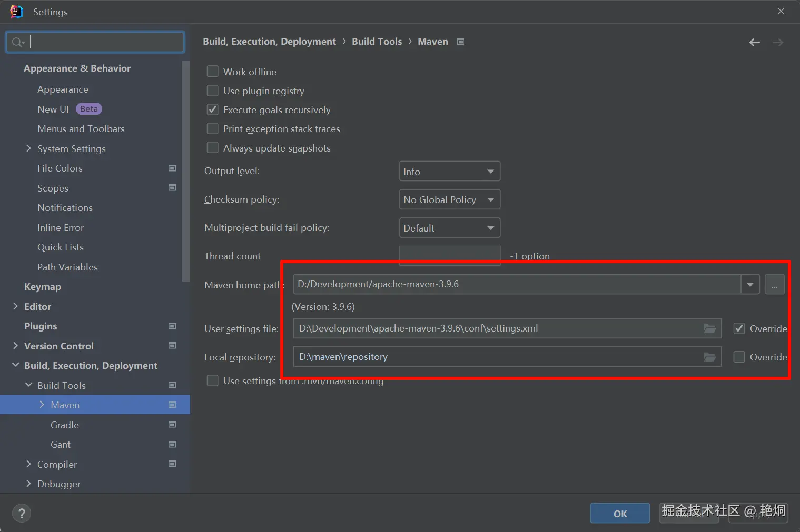The height and width of the screenshot is (532, 800).
Task: Enable Use settings from .mvn/maven.config
Action: click(x=212, y=380)
